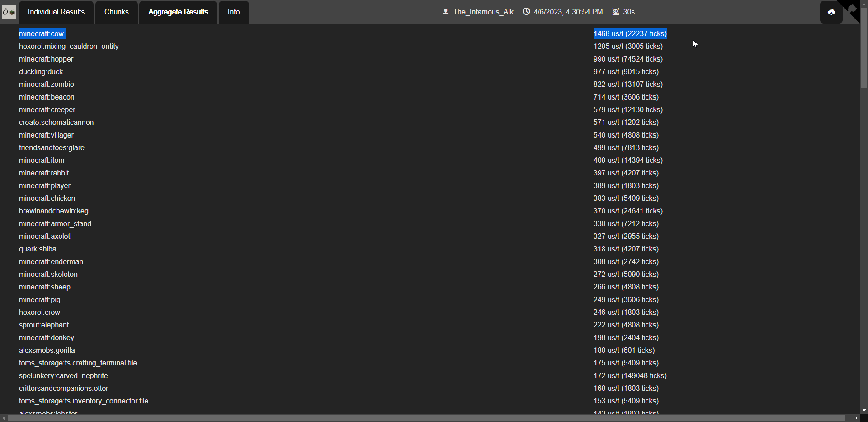Click the The_Infamous_Alk username text
The height and width of the screenshot is (422, 868).
click(x=483, y=12)
